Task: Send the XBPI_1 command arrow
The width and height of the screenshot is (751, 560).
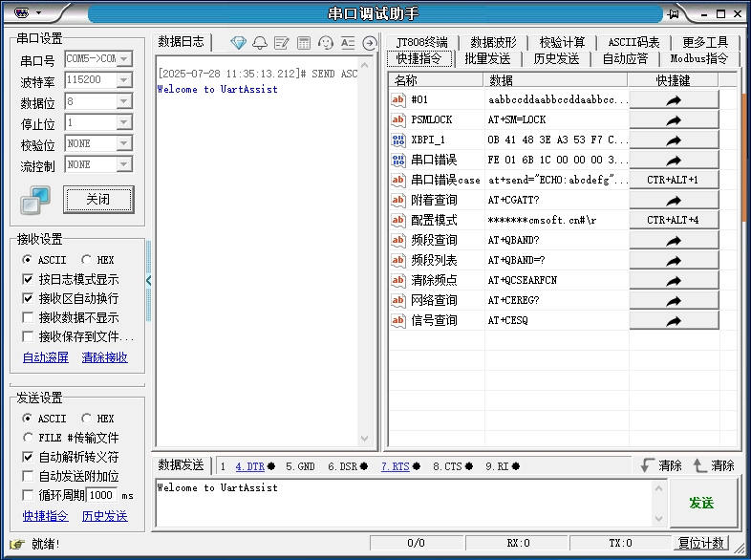Action: pos(674,140)
